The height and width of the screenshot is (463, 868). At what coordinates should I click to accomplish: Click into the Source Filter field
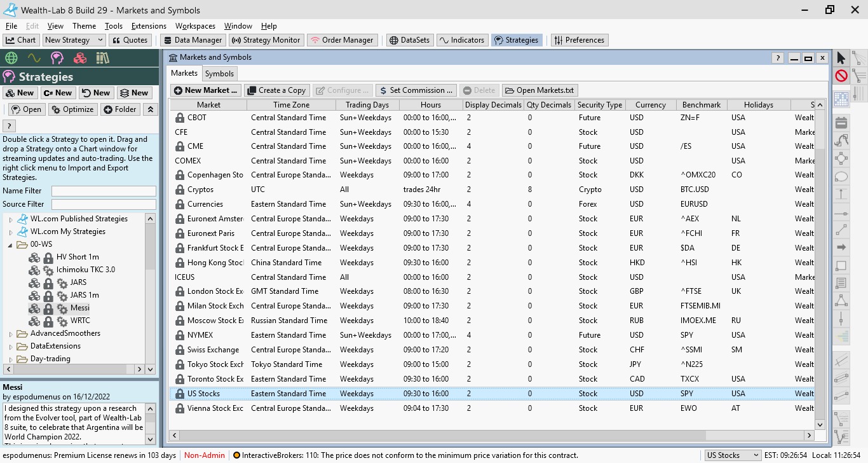pyautogui.click(x=104, y=204)
